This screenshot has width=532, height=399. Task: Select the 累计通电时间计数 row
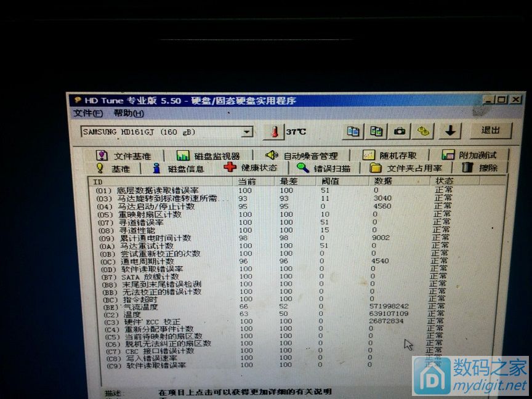(154, 238)
